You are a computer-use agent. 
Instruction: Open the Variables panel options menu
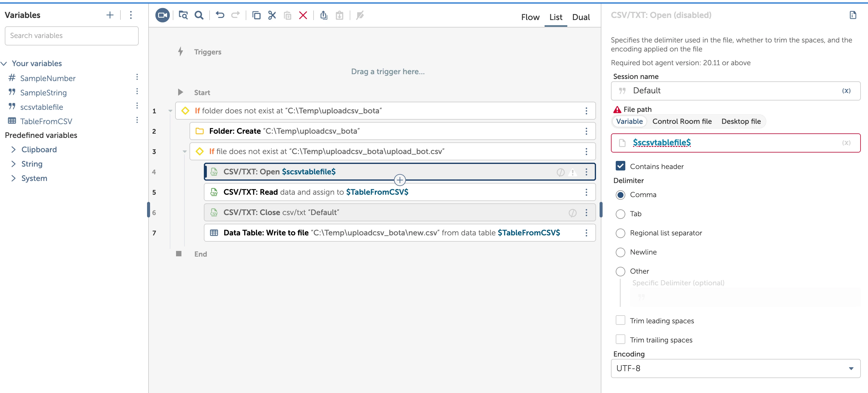[131, 15]
